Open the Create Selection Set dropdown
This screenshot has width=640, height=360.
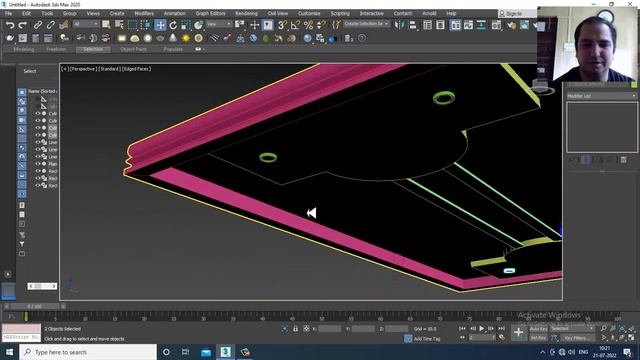coord(366,24)
